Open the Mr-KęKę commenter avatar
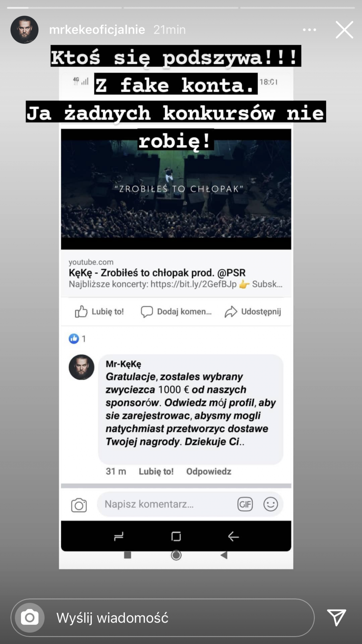The height and width of the screenshot is (644, 362). [81, 367]
